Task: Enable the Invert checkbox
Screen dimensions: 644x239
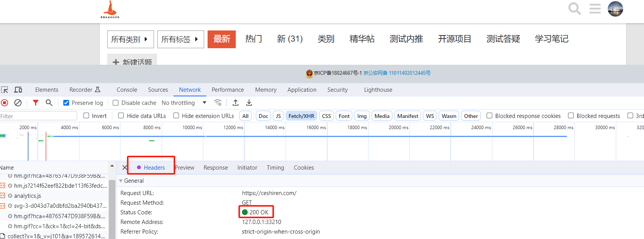Action: (x=86, y=116)
